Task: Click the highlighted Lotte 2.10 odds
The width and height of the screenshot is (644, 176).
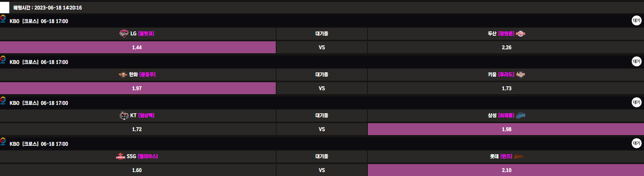Action: point(506,170)
